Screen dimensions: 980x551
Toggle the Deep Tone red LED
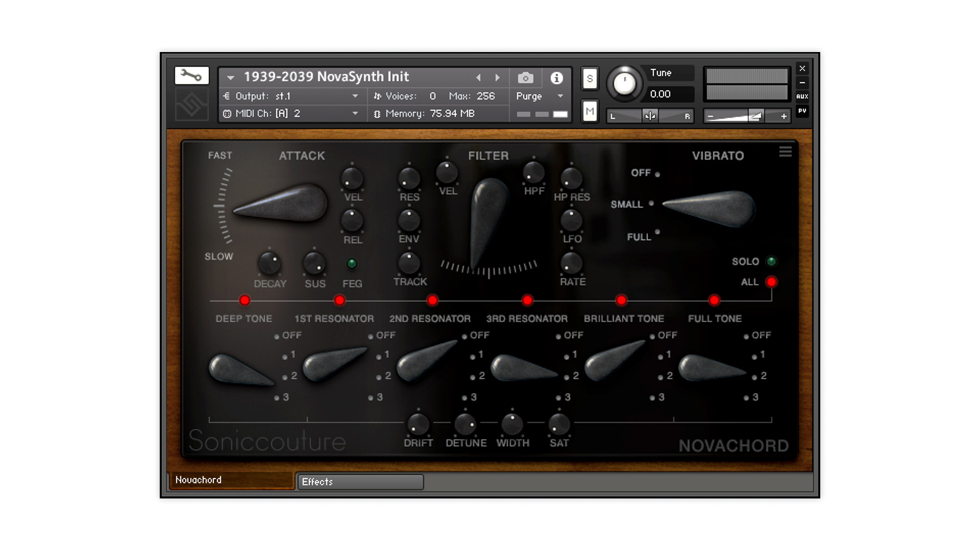point(244,300)
